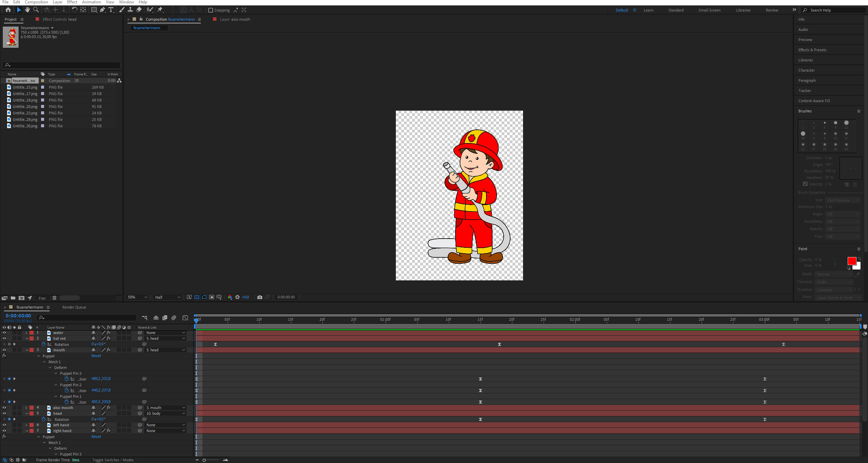The height and width of the screenshot is (463, 868).
Task: Open the Half resolution dropdown
Action: click(167, 297)
